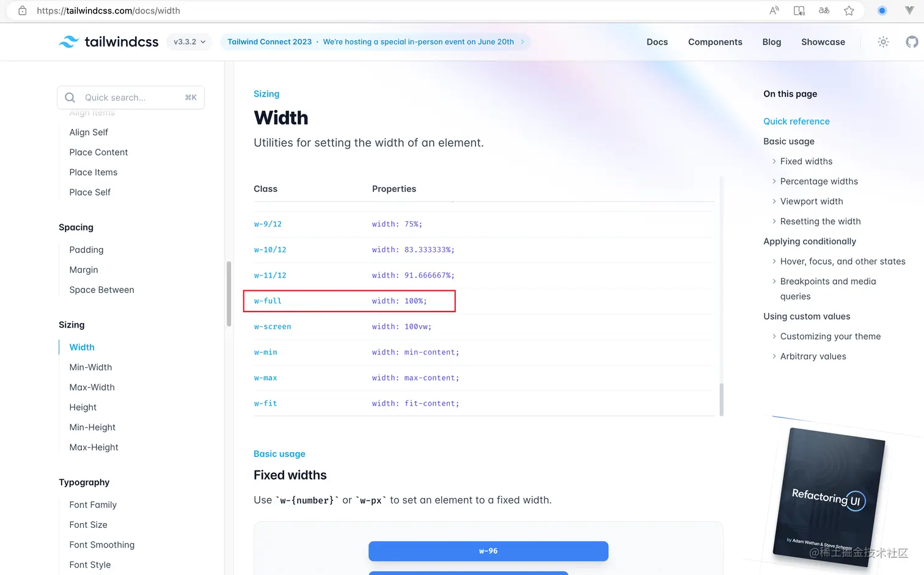924x575 pixels.
Task: Open the v3.3.2 version dropdown
Action: click(189, 42)
